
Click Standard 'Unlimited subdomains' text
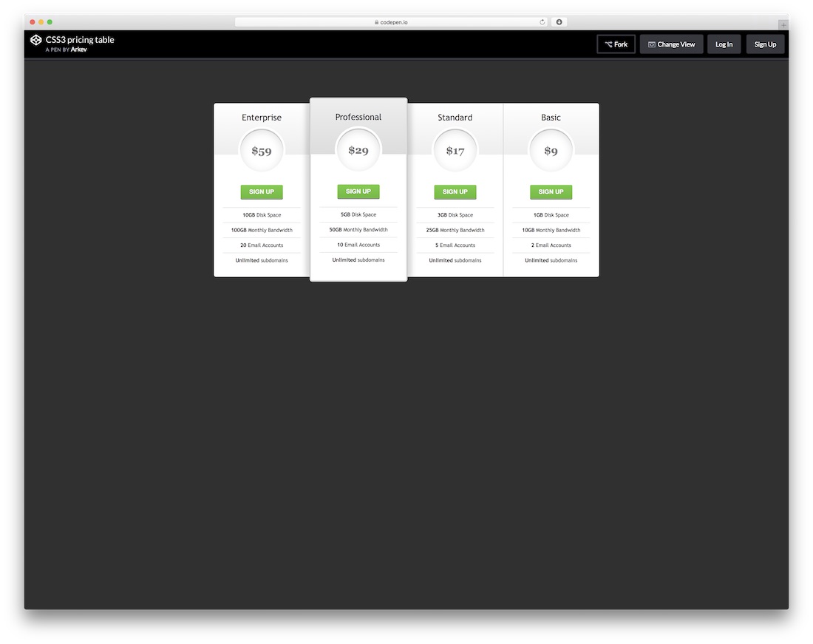click(455, 260)
